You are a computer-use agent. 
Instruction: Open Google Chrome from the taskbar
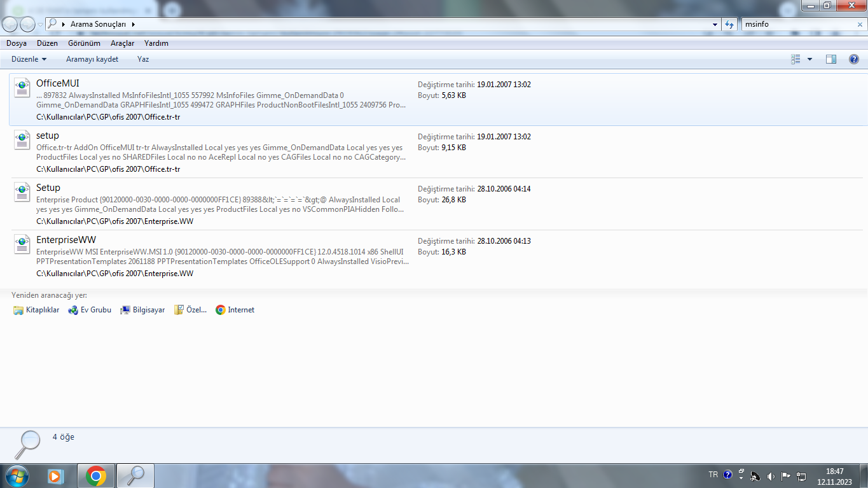tap(96, 475)
